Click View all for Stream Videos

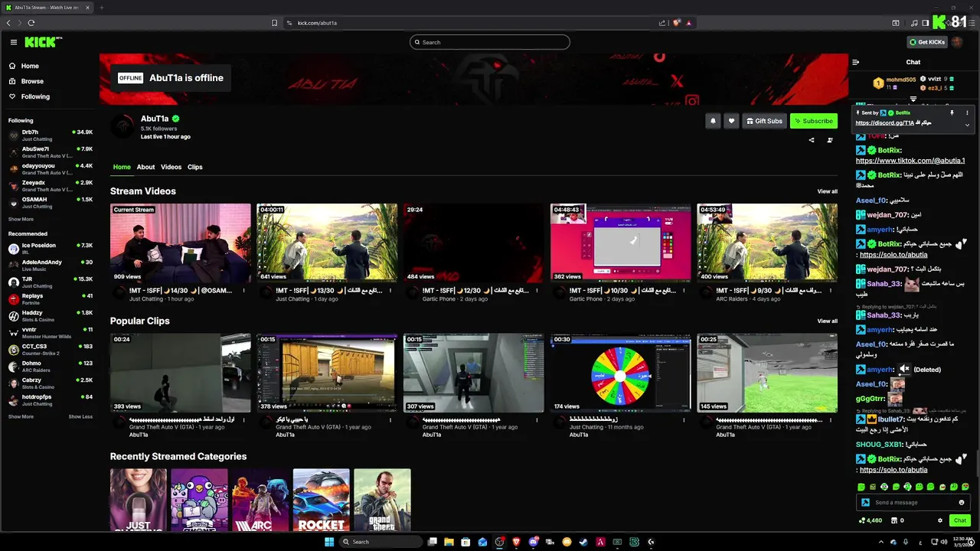coord(827,191)
